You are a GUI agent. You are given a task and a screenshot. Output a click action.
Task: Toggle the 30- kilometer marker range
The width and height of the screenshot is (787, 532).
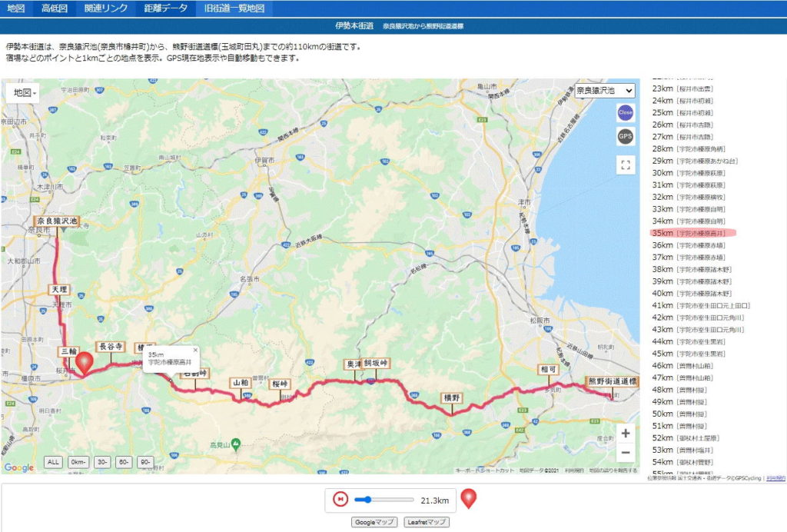coord(101,462)
